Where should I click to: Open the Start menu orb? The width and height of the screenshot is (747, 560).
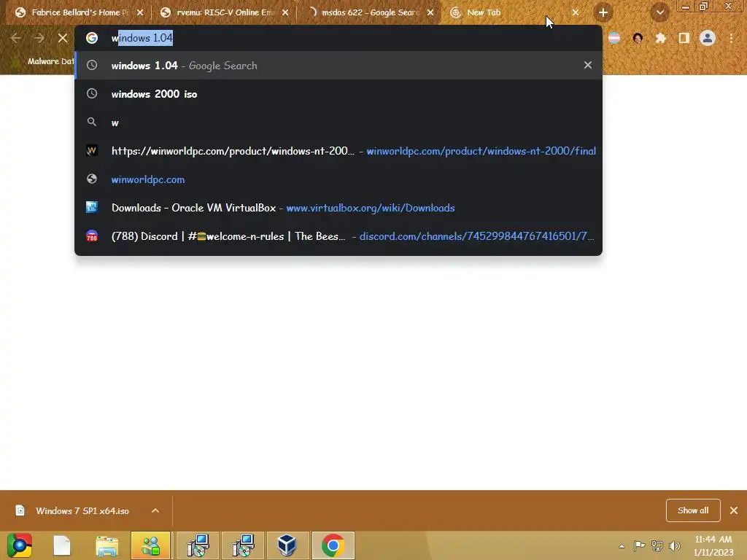click(x=20, y=545)
